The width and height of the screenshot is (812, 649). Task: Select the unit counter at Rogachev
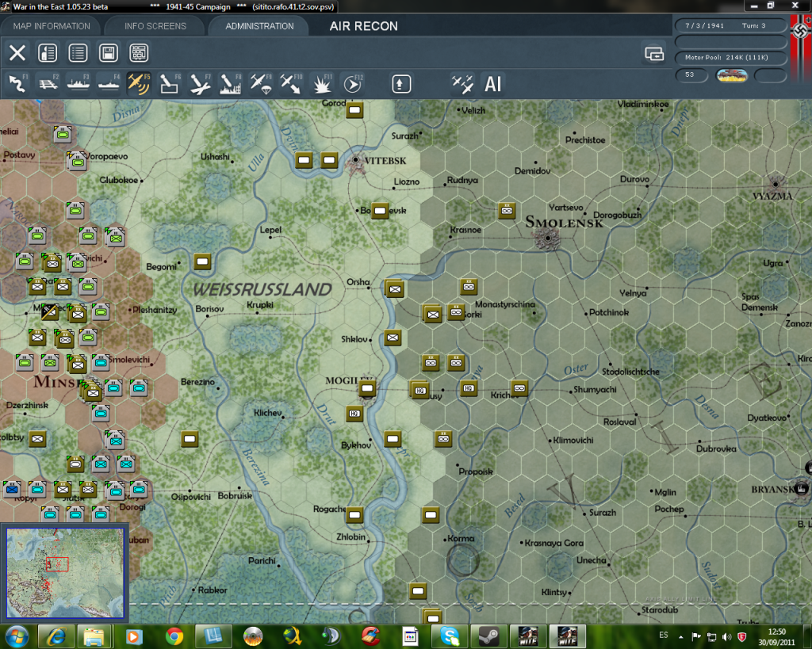(354, 515)
